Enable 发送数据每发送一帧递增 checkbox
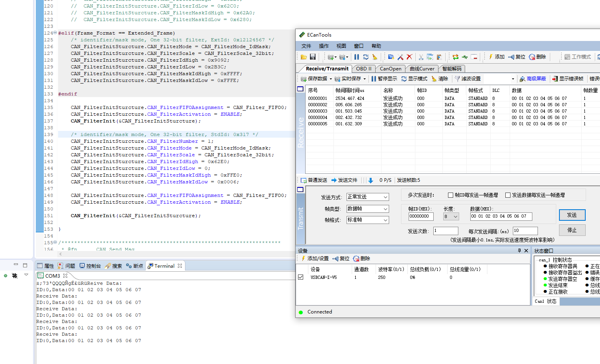This screenshot has width=600, height=364. (x=508, y=195)
